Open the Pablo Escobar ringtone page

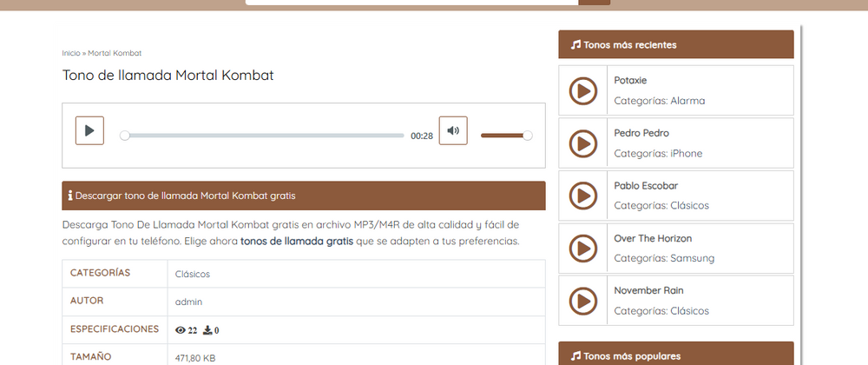(646, 186)
